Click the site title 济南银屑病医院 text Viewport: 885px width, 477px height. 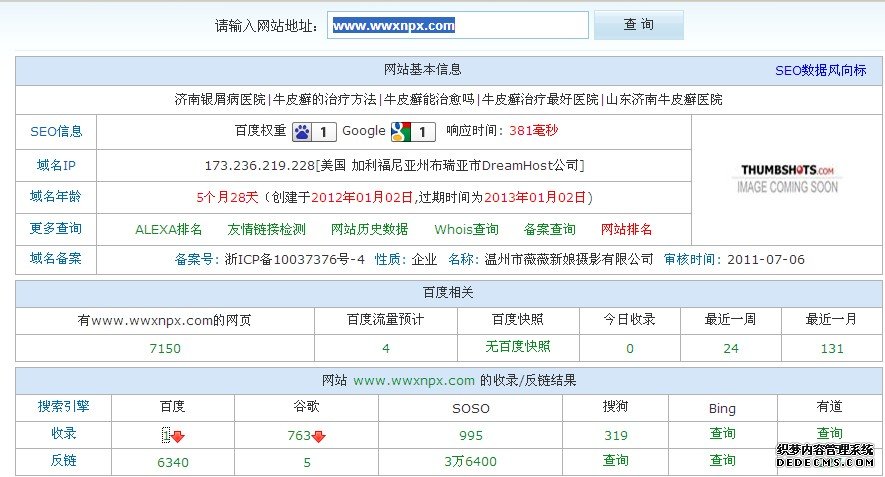tap(220, 100)
